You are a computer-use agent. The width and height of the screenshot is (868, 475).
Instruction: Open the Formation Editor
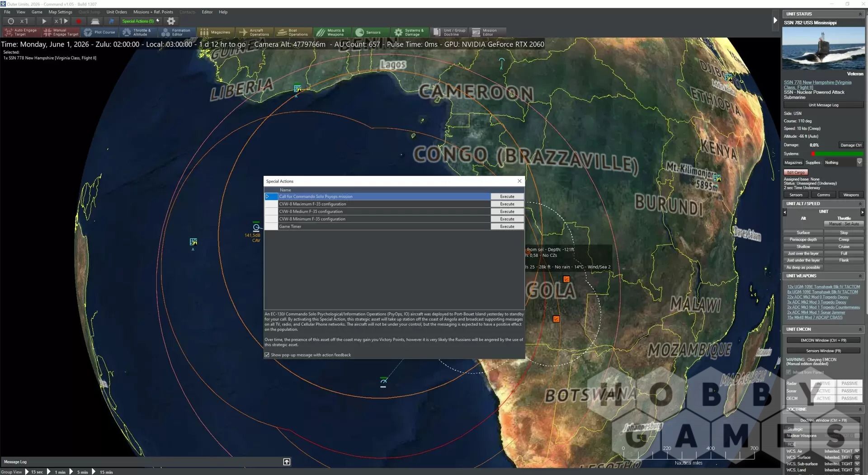pos(177,32)
